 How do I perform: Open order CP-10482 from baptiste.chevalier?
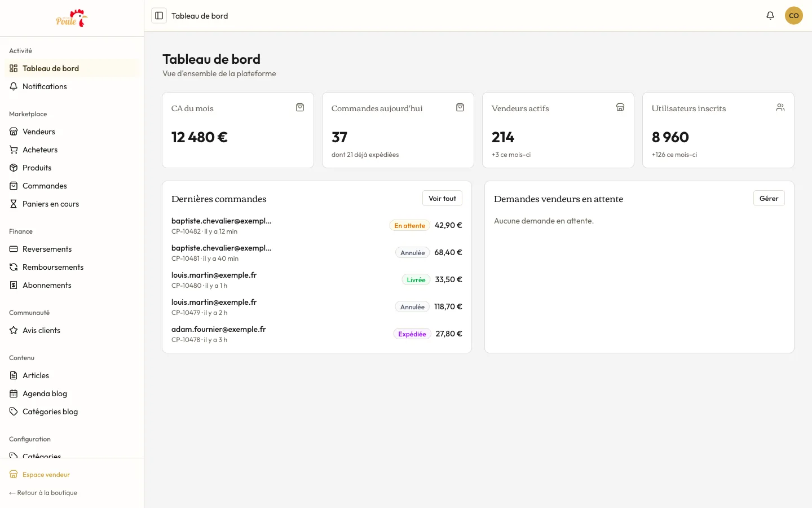[317, 225]
